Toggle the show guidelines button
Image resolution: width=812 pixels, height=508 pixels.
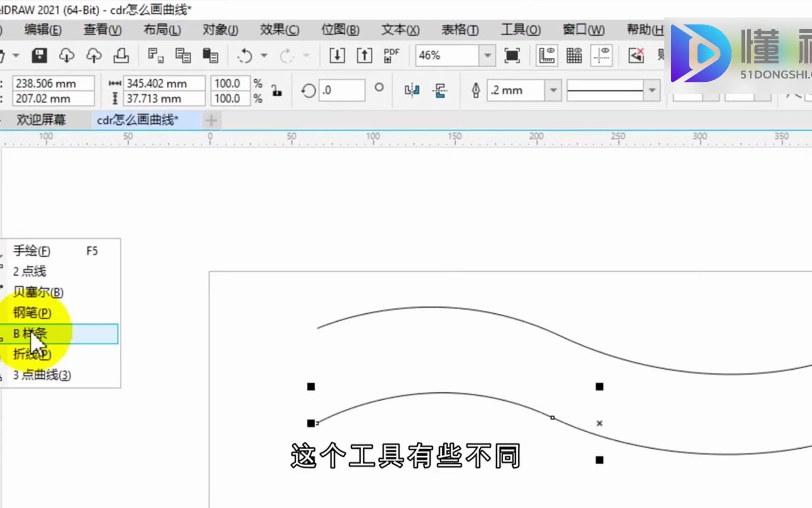[601, 56]
